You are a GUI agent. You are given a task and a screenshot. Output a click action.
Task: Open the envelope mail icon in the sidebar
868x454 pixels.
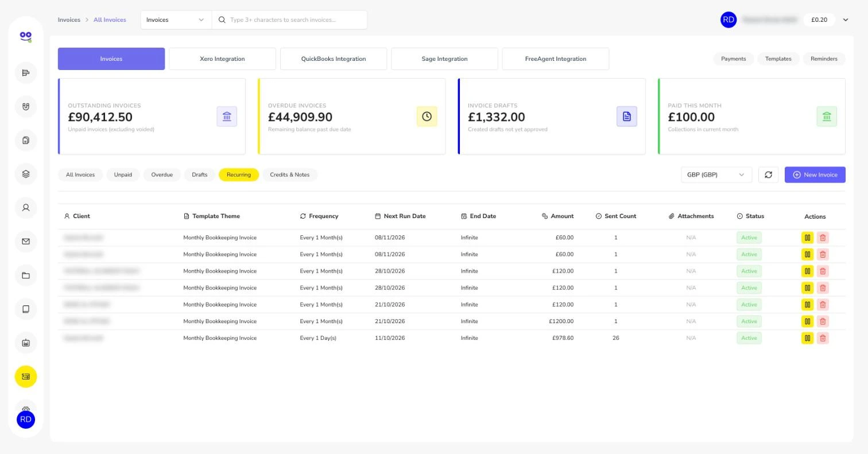point(26,242)
